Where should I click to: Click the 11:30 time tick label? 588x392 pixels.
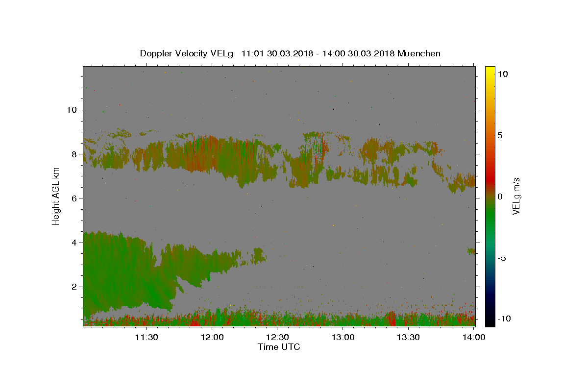tap(146, 337)
